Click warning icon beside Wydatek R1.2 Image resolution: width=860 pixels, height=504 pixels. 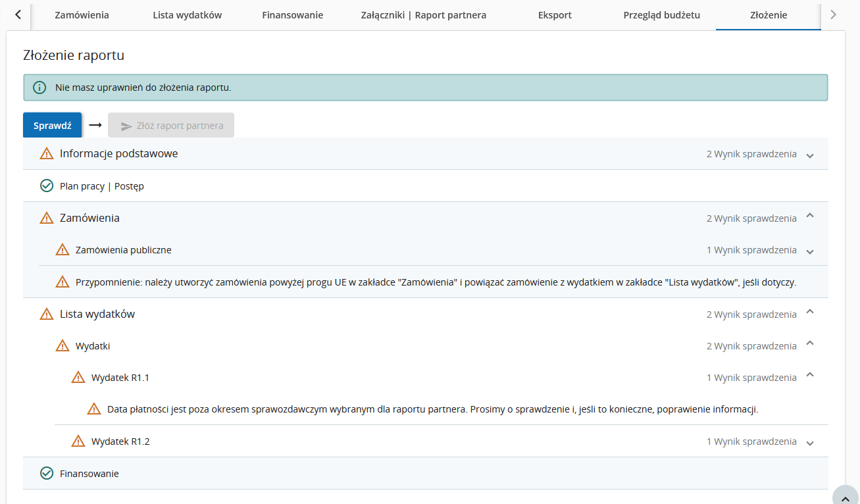pyautogui.click(x=78, y=441)
